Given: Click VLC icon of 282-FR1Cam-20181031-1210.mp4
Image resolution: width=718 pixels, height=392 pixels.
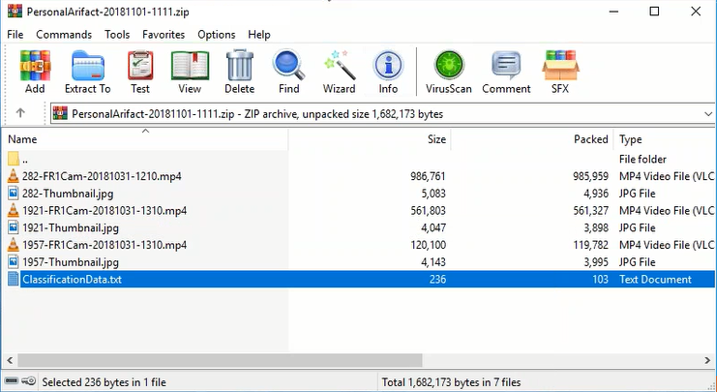Looking at the screenshot, I should pyautogui.click(x=13, y=176).
